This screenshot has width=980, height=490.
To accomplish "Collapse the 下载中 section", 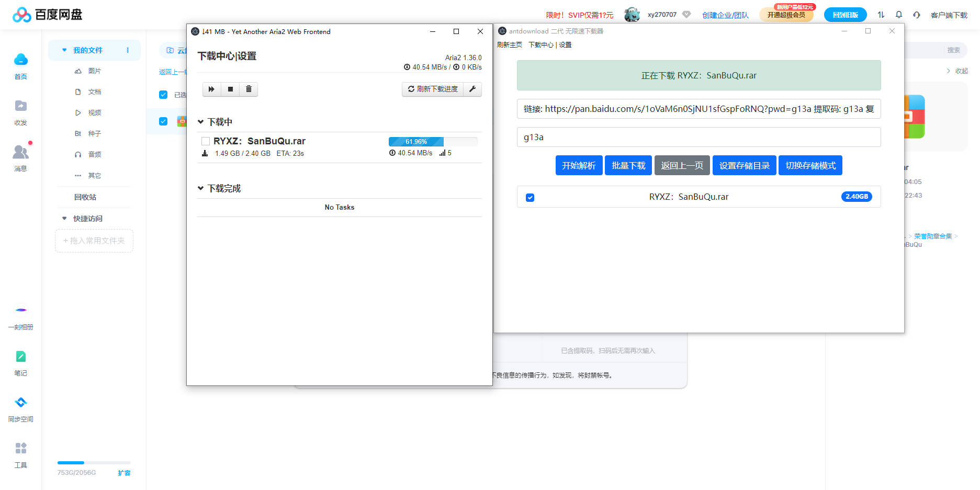I will pos(200,122).
